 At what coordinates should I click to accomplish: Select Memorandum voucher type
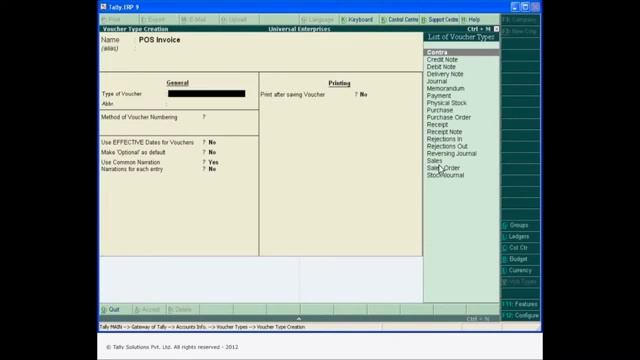(445, 89)
